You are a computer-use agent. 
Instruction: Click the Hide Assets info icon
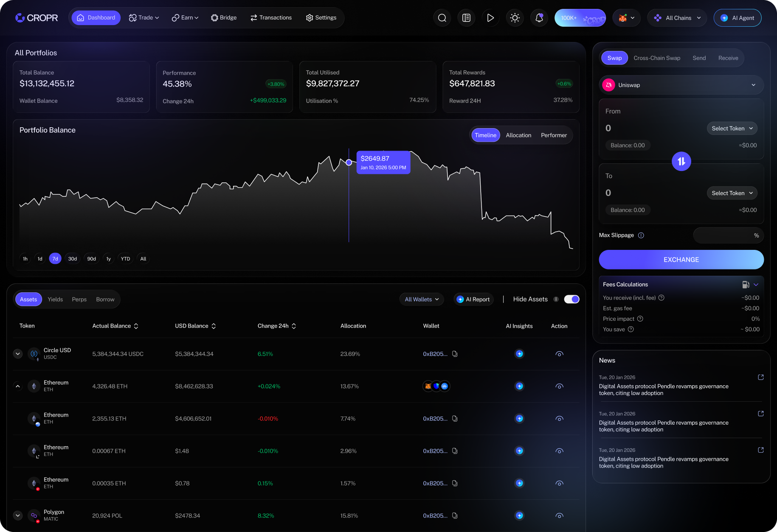click(x=556, y=300)
